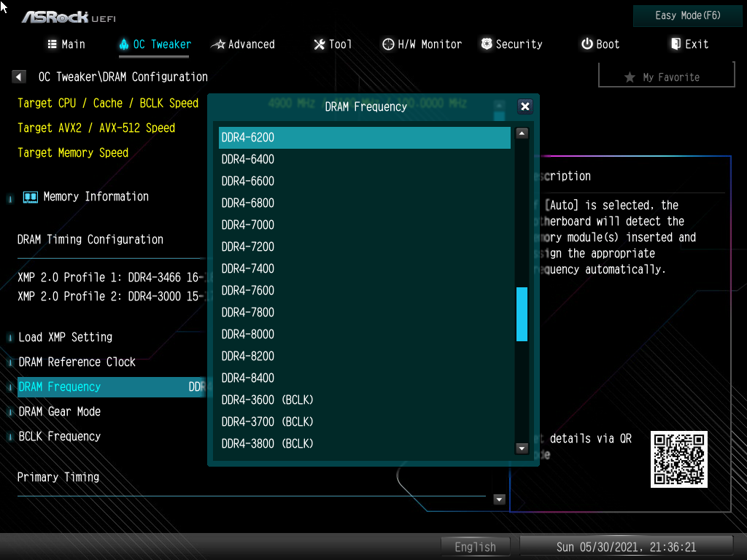Select DDR4-6400 from the list
747x560 pixels.
click(248, 159)
